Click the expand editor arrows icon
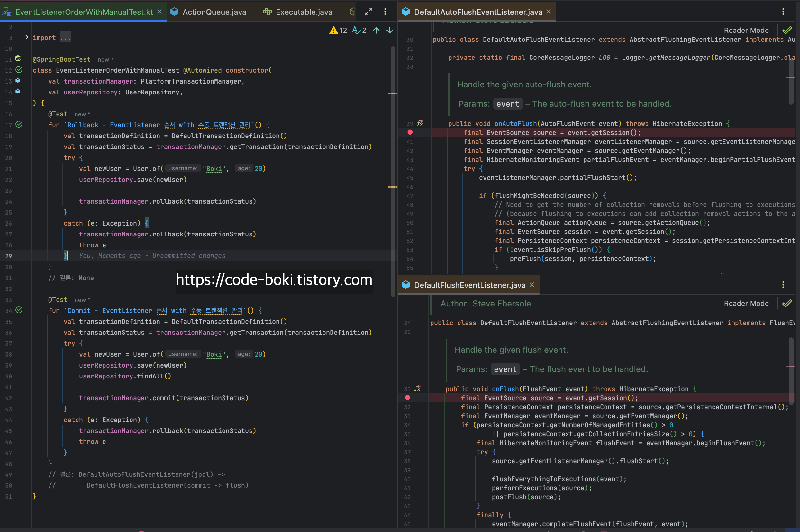 click(368, 12)
